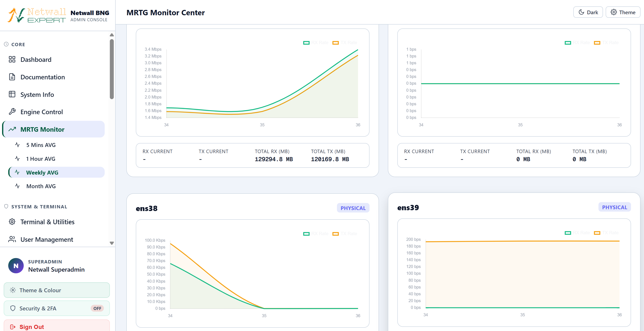Toggle the TX Rate legend on ens39 chart
The height and width of the screenshot is (331, 644).
pyautogui.click(x=606, y=233)
